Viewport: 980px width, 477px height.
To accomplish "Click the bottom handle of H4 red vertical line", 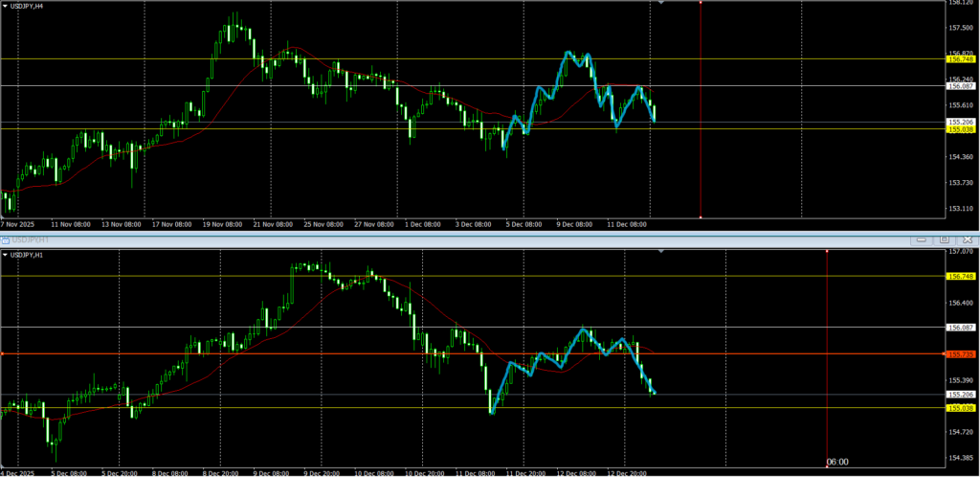I will click(702, 217).
